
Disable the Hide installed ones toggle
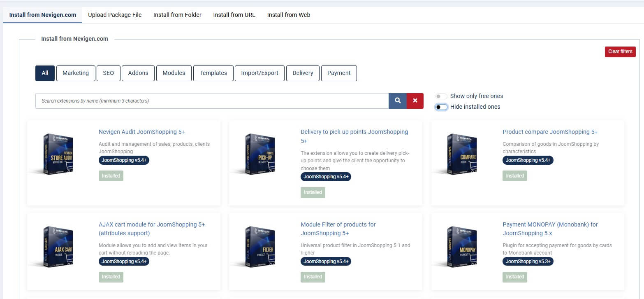441,107
